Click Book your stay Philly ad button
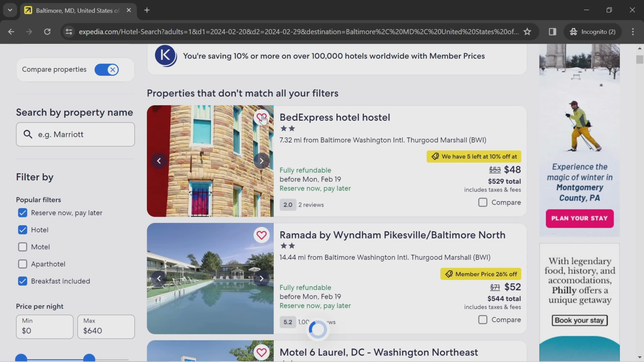This screenshot has height=362, width=644. click(579, 320)
